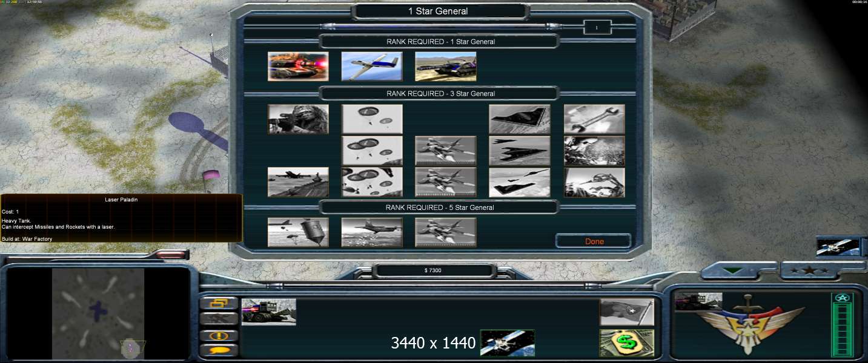Click the yellow exclamation mark button
This screenshot has width=868, height=363.
click(219, 335)
